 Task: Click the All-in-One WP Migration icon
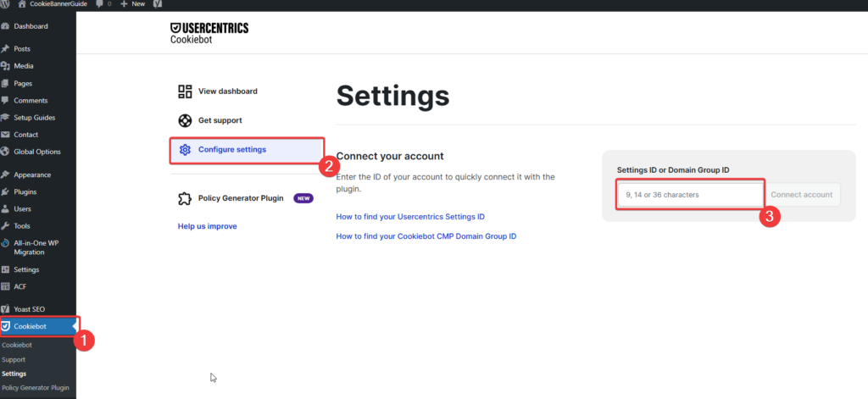tap(6, 242)
